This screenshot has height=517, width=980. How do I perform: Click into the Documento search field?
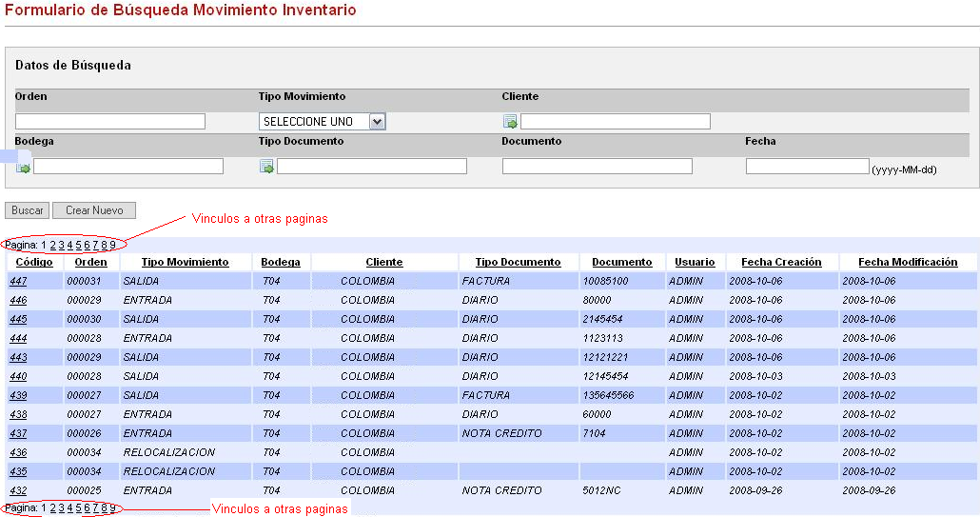tap(597, 167)
